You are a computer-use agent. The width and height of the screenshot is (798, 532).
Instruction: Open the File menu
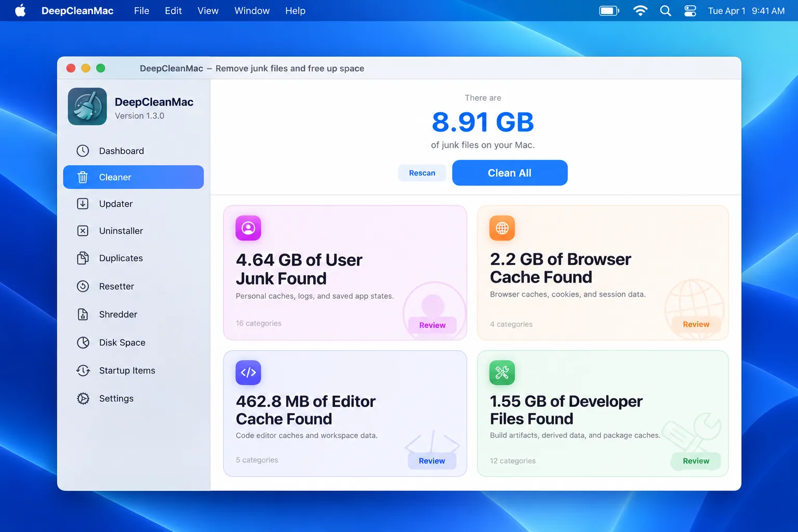[141, 11]
